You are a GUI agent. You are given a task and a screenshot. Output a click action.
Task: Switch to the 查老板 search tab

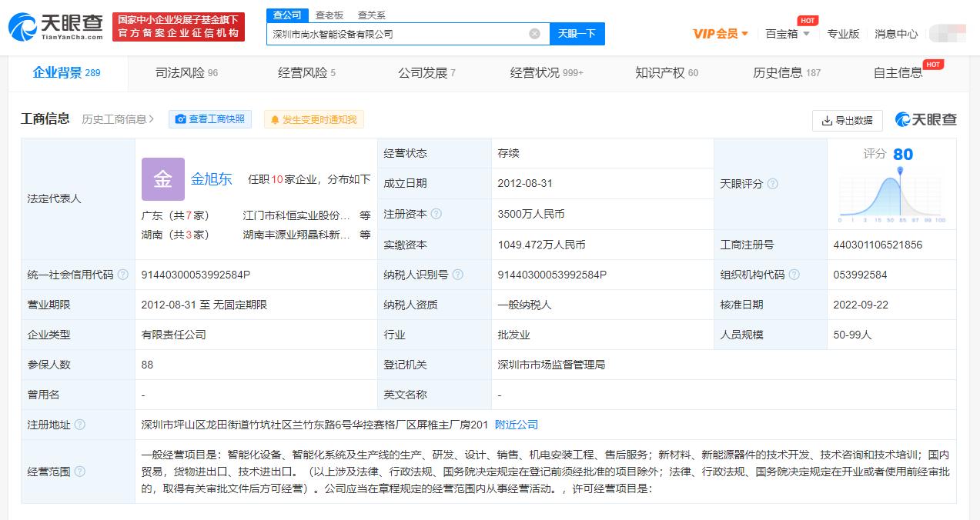[329, 15]
